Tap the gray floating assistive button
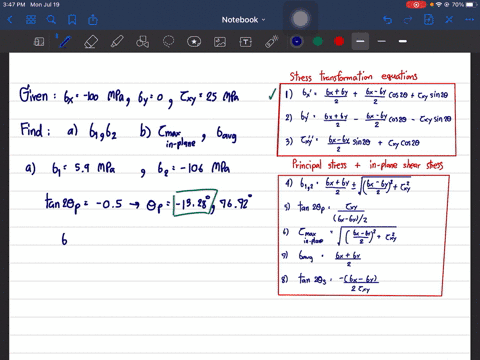Image resolution: width=480 pixels, height=360 pixels. (300, 19)
